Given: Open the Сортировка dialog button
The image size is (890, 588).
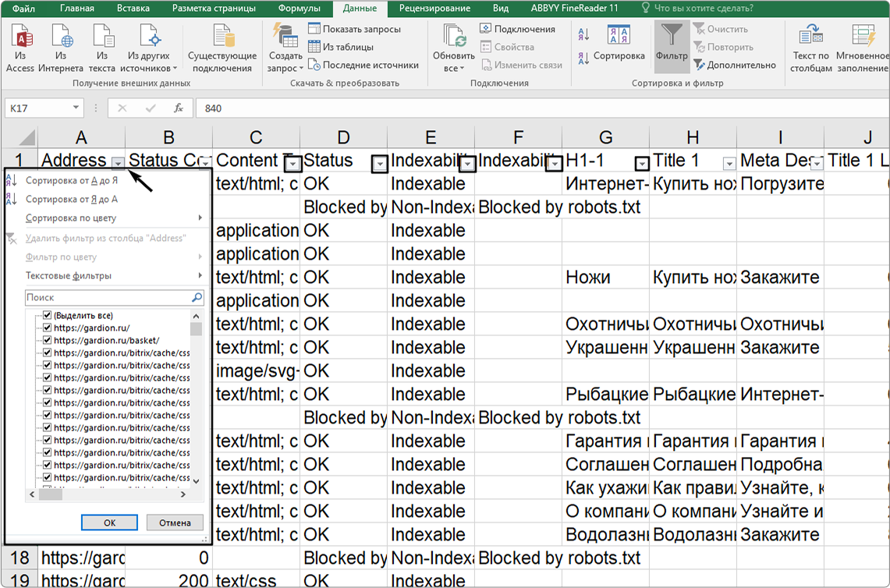Looking at the screenshot, I should pyautogui.click(x=619, y=43).
